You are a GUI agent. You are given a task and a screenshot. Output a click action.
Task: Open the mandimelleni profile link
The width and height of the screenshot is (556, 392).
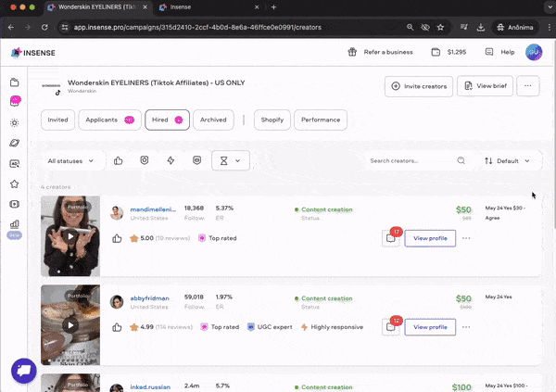pos(153,209)
